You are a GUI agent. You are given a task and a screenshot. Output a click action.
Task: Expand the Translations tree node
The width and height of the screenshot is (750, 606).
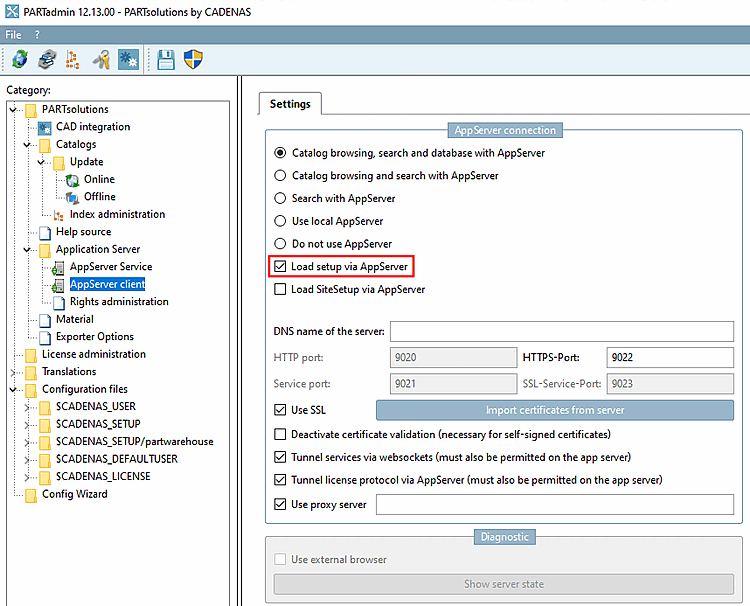pyautogui.click(x=13, y=372)
